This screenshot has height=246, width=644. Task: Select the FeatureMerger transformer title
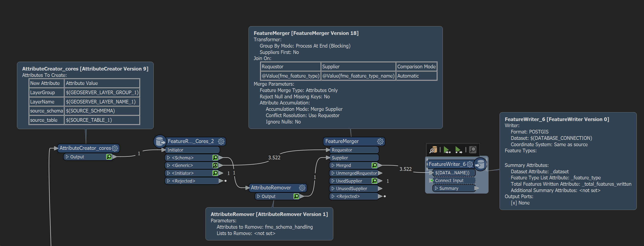[342, 141]
